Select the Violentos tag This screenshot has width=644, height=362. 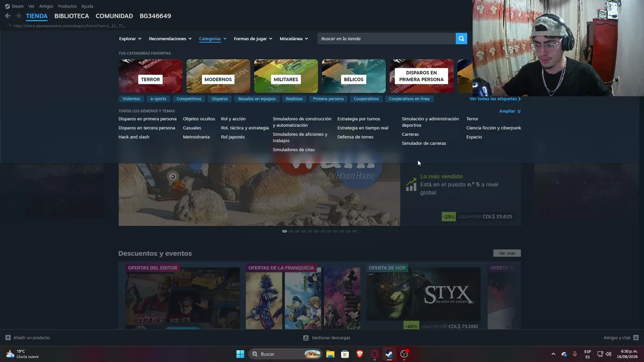click(x=131, y=99)
